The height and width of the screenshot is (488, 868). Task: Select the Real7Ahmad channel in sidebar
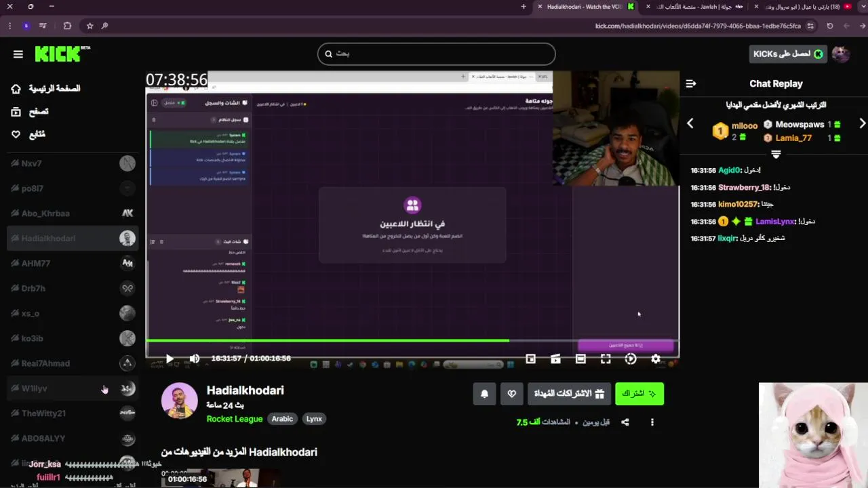tap(72, 363)
